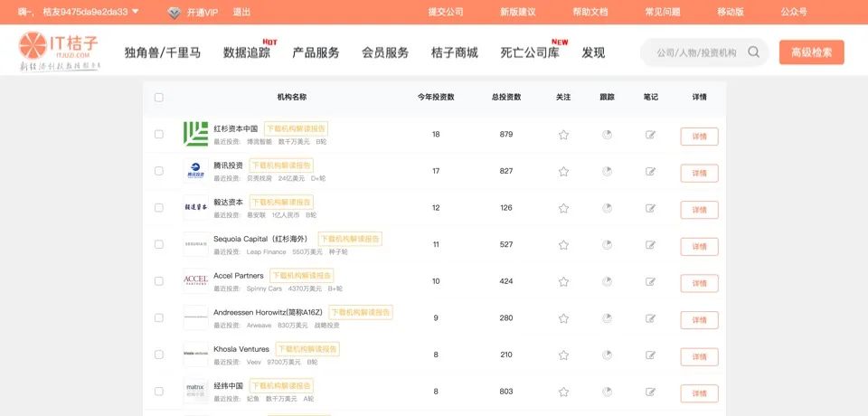Star the 红杉资本中国 row to follow

click(563, 135)
